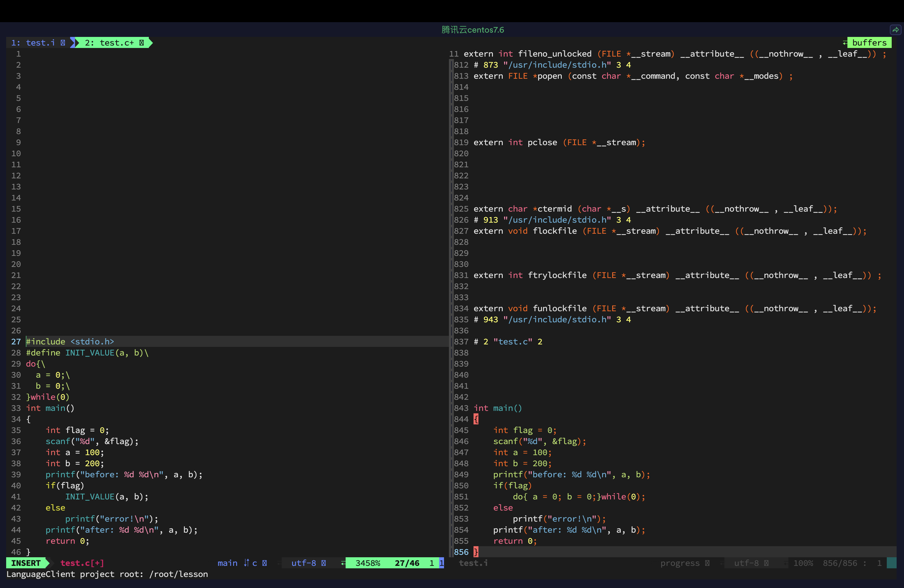Click the utf-8 encoding in the left status line

[x=303, y=563]
